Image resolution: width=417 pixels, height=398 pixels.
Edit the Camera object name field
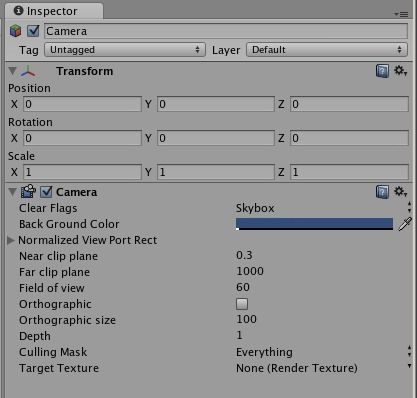pyautogui.click(x=226, y=31)
